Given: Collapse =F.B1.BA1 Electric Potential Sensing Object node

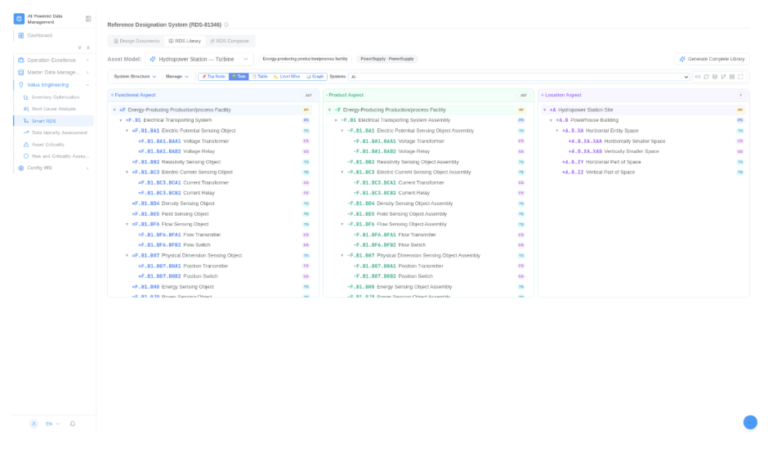Looking at the screenshot, I should 127,131.
